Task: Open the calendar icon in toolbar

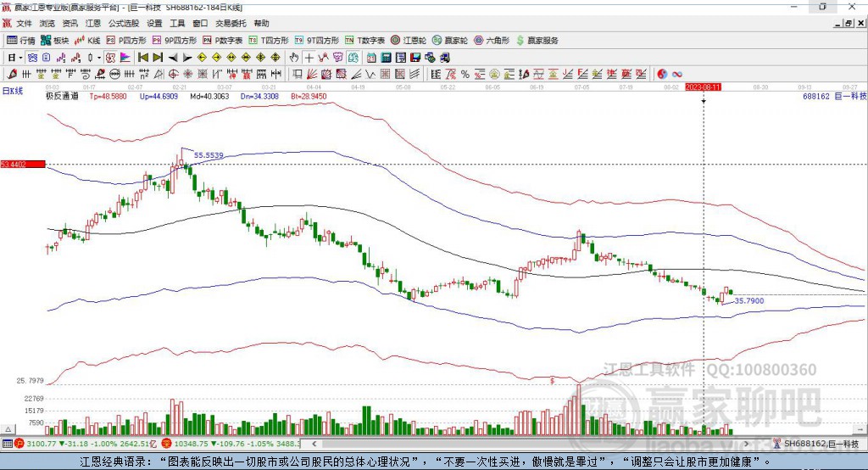Action: [371, 58]
